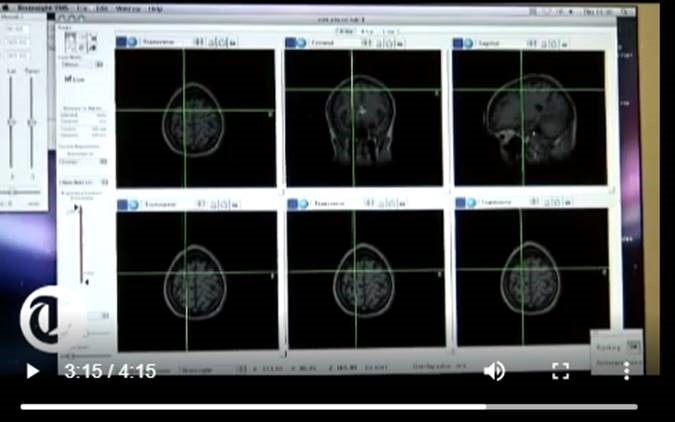Click the first input field in the floating window with the Lat and Twist sliders
This screenshot has height=422, width=675.
tap(16, 29)
